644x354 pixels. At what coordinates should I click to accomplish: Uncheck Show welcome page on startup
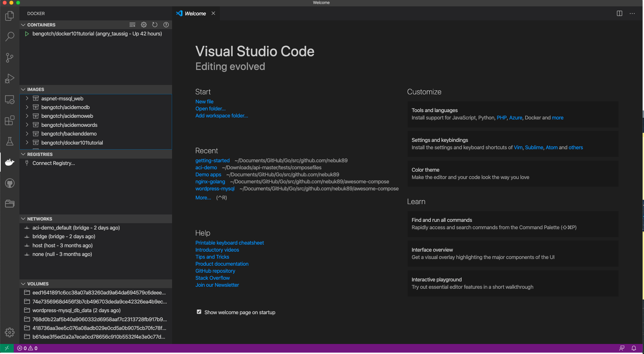[199, 312]
